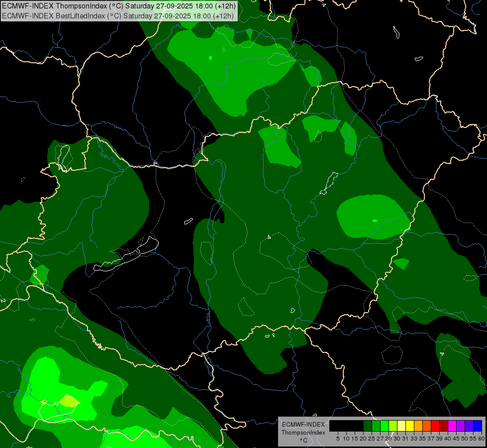The height and width of the screenshot is (448, 487).
Task: Select the pale yellow 30–31 legend swatch
Action: [401, 426]
